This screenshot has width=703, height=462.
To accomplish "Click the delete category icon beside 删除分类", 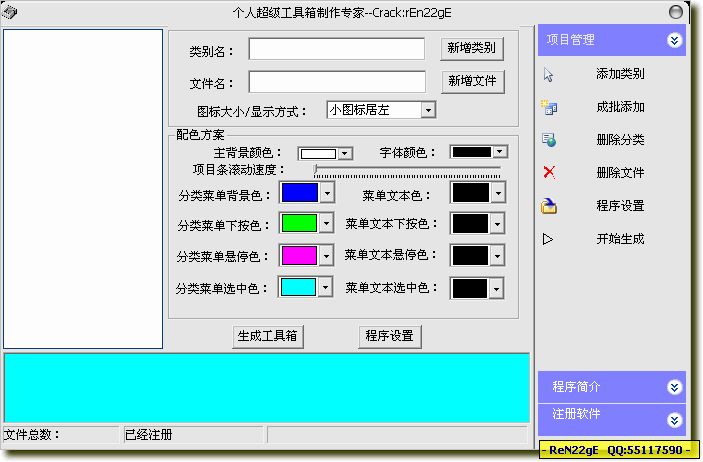I will [548, 140].
